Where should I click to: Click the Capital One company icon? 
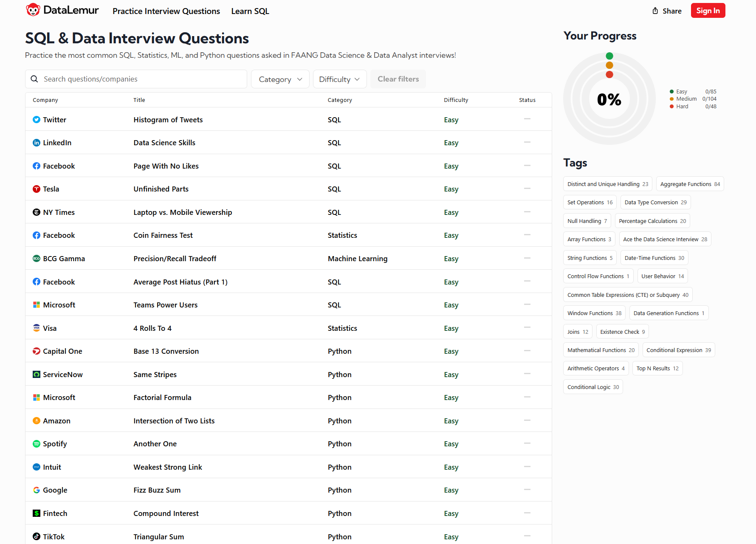[37, 351]
